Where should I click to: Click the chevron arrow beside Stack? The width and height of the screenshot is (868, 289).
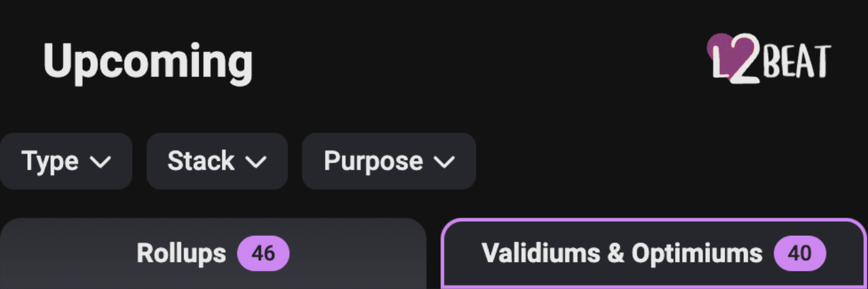point(256,162)
